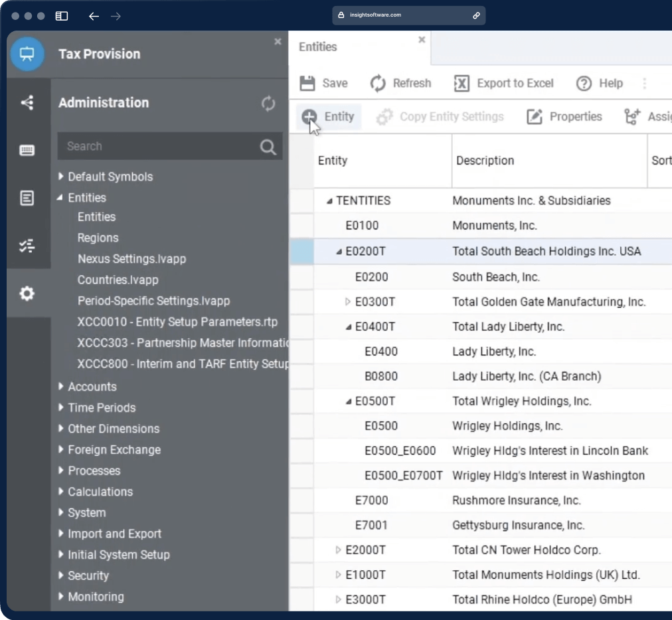
Task: Click the Refresh toolbar button
Action: coord(400,83)
